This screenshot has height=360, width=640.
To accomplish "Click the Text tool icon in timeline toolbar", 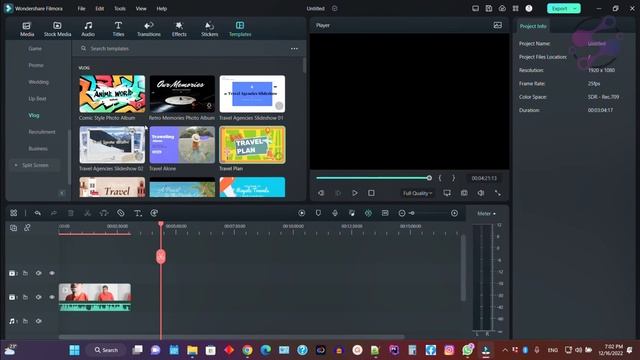I will (138, 213).
